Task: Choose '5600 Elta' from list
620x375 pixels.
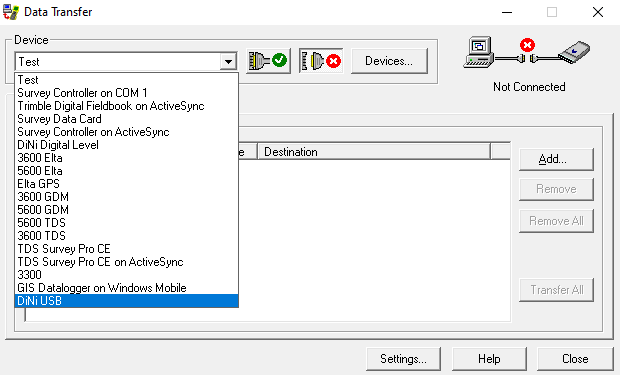Action: point(127,171)
